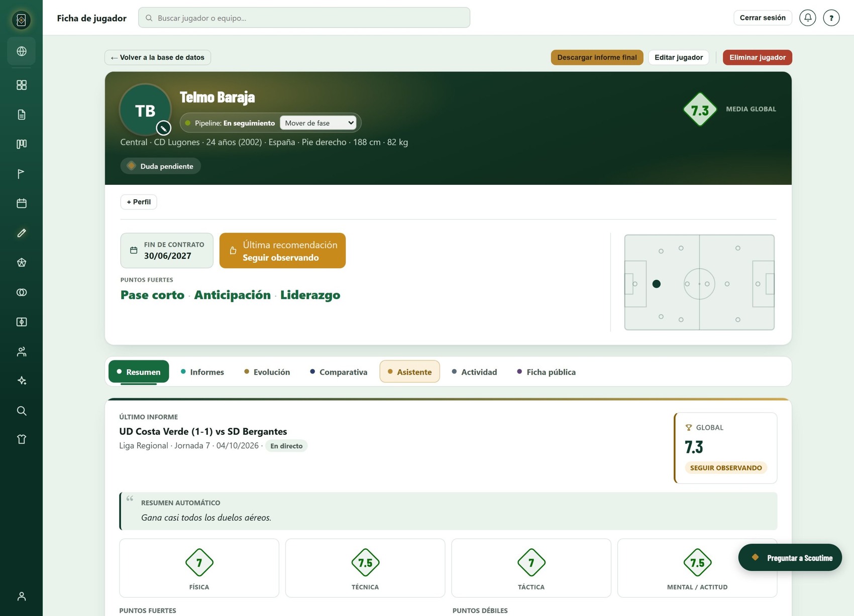854x616 pixels.
Task: Click the UD Costa Verde vs SD Bergantes title
Action: point(203,431)
